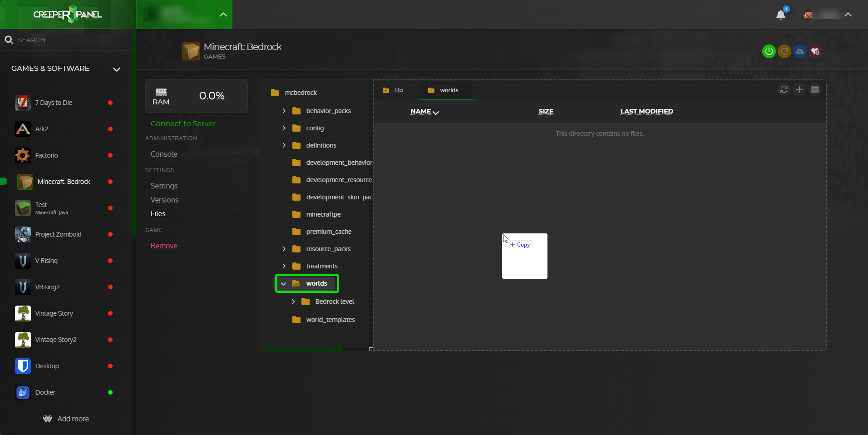The width and height of the screenshot is (868, 435).
Task: Click the Copy drag indicator
Action: [520, 245]
